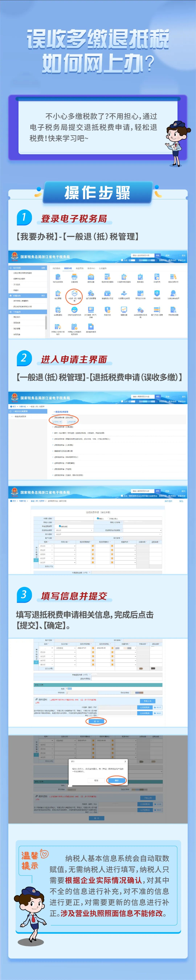Switch to the 互动中心 tab
The width and height of the screenshot is (196, 980).
point(91,268)
